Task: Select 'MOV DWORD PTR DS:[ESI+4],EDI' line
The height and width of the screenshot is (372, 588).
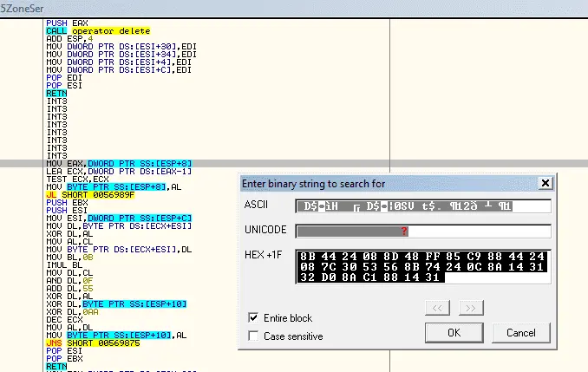Action: [x=119, y=62]
